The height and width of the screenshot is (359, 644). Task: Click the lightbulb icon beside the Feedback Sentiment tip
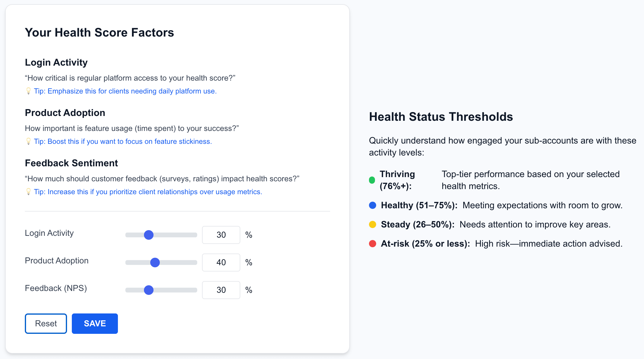(28, 192)
